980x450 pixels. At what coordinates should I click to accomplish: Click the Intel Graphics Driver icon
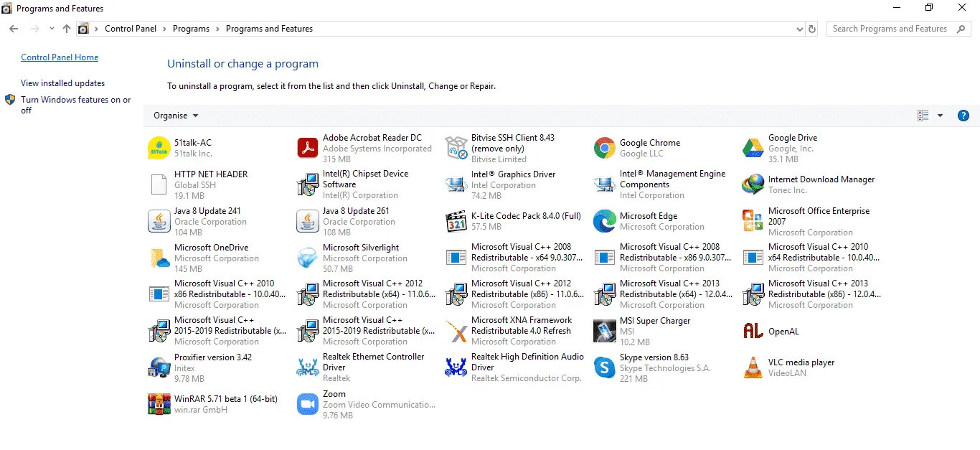tap(456, 184)
